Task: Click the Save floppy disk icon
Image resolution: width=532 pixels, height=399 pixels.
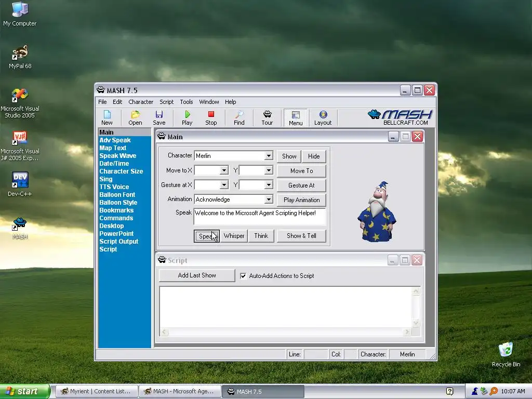Action: [x=159, y=118]
